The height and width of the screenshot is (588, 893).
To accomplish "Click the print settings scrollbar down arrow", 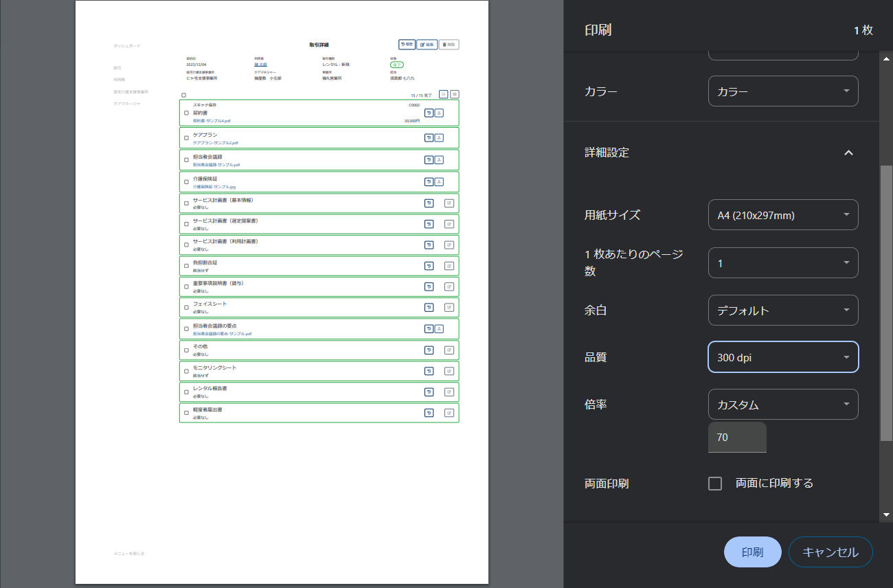I will [886, 514].
